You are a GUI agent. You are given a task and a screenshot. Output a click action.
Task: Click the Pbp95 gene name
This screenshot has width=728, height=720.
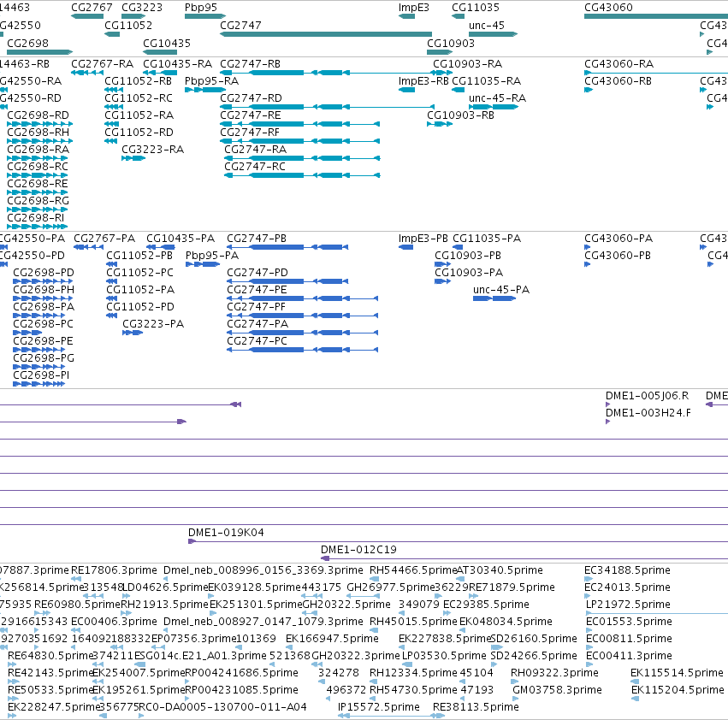(x=200, y=8)
